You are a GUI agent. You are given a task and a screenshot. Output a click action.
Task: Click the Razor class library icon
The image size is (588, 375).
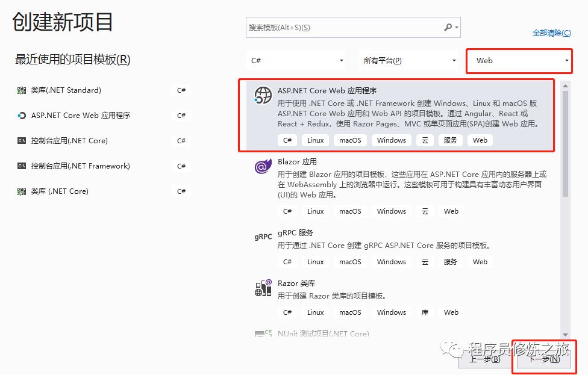(x=263, y=288)
